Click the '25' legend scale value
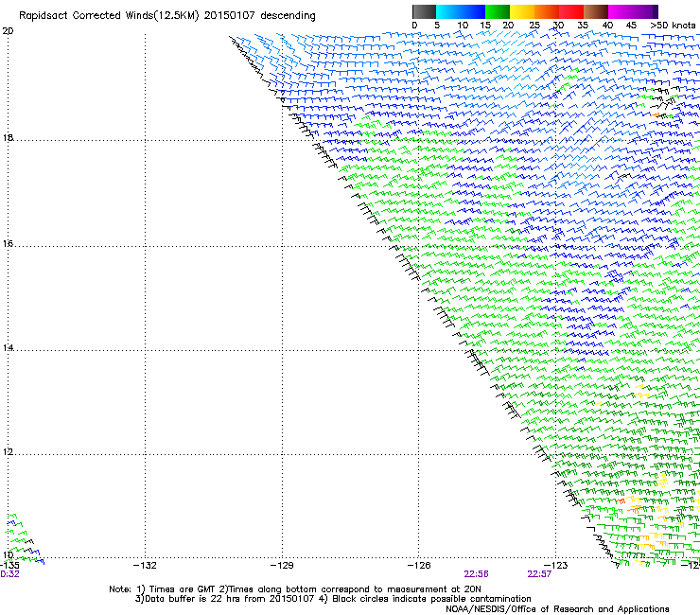The width and height of the screenshot is (700, 615). click(534, 26)
